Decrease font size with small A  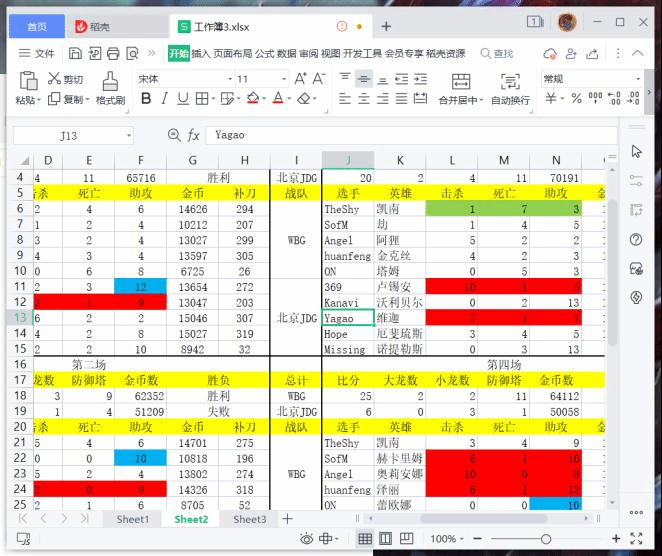[319, 79]
